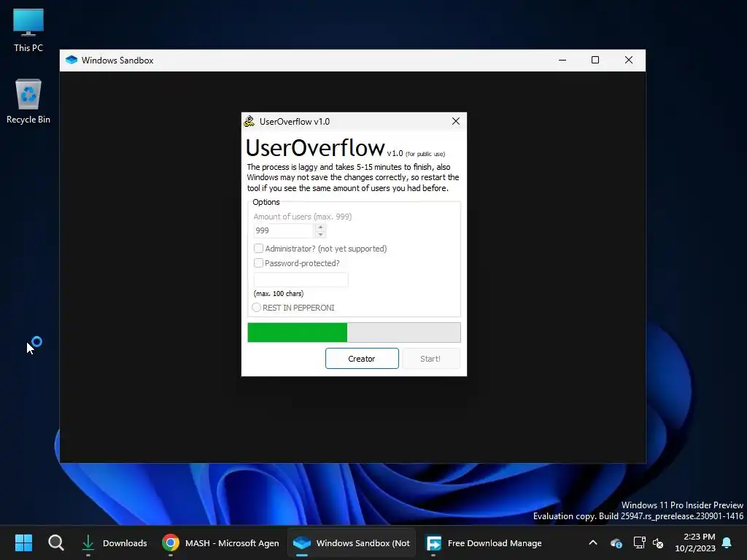The width and height of the screenshot is (747, 560).
Task: Click the '(max. 100 chars)' hint text
Action: [279, 293]
